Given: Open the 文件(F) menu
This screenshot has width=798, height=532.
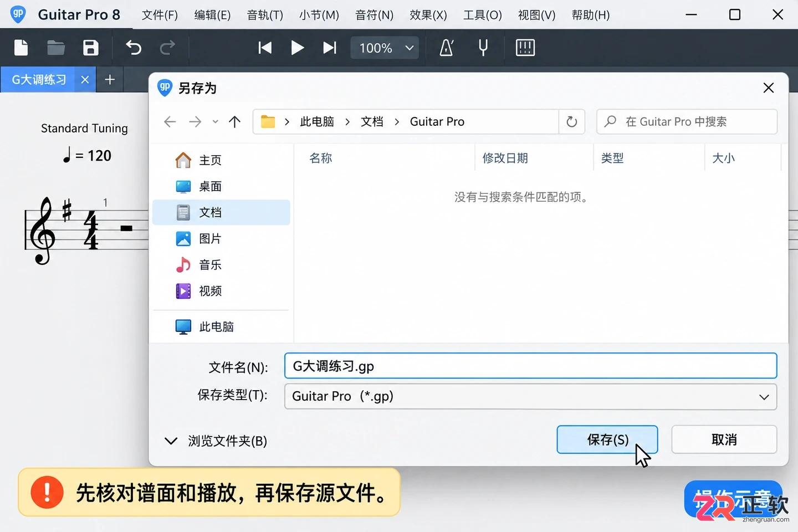Looking at the screenshot, I should pos(160,15).
